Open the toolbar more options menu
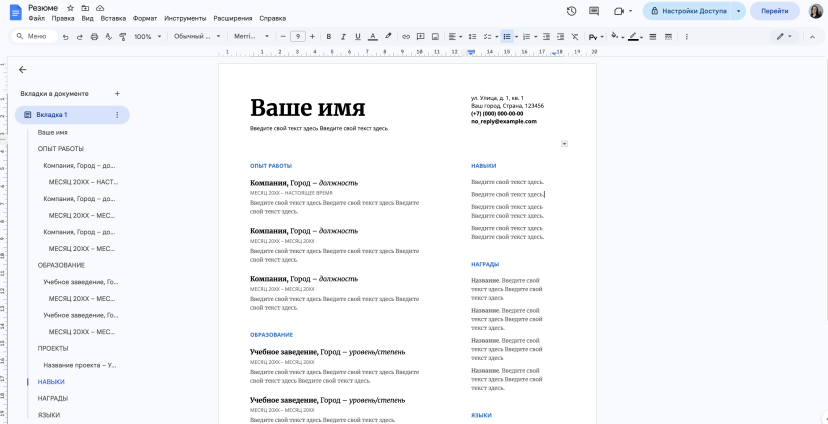This screenshot has width=828, height=424. point(686,36)
